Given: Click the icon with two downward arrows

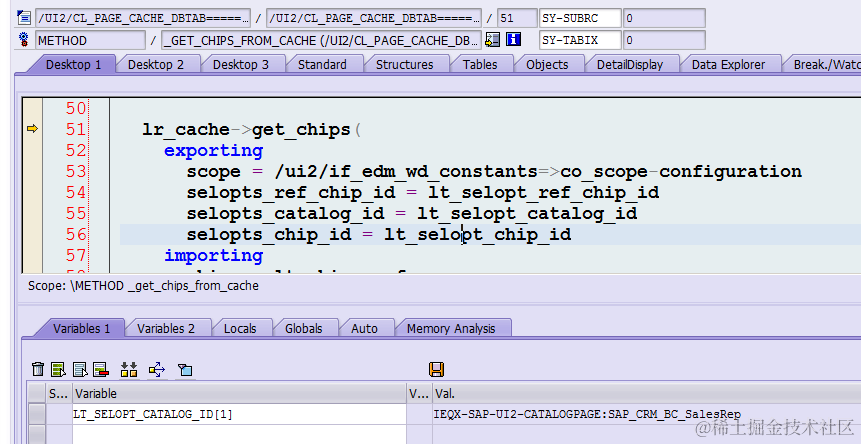Looking at the screenshot, I should pos(129,369).
